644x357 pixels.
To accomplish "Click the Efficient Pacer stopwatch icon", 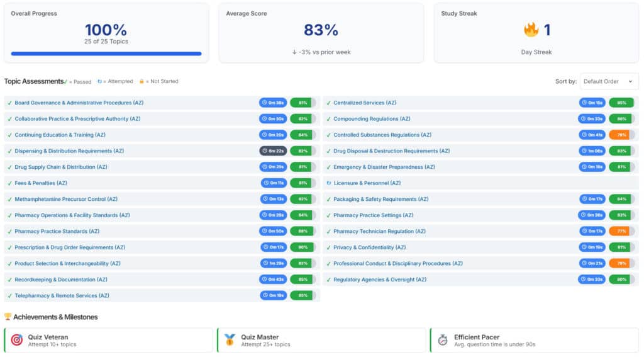I will pos(443,340).
